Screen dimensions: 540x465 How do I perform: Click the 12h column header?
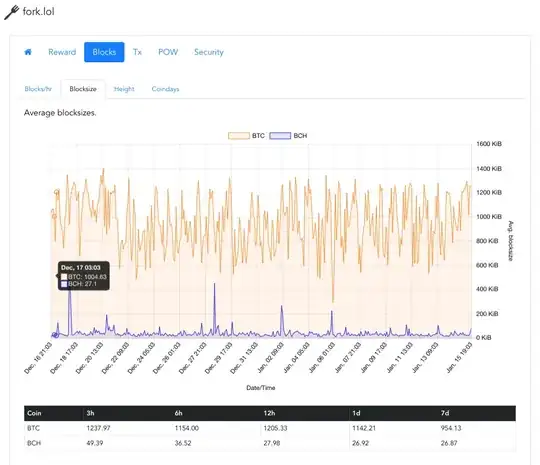(269, 413)
